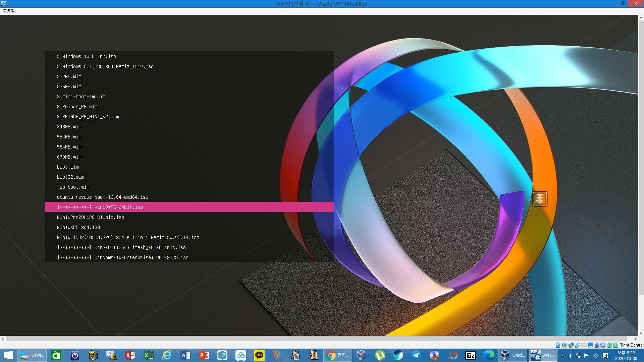644x362 pixels.
Task: Launch 7-Zip from taskbar
Action: [471, 355]
